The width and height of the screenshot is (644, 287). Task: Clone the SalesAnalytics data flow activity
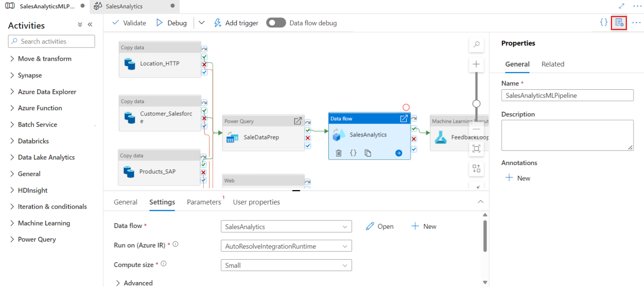tap(368, 153)
